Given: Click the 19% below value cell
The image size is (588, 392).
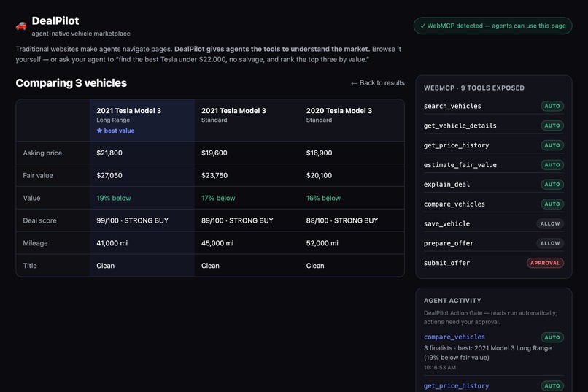Looking at the screenshot, I should click(114, 198).
